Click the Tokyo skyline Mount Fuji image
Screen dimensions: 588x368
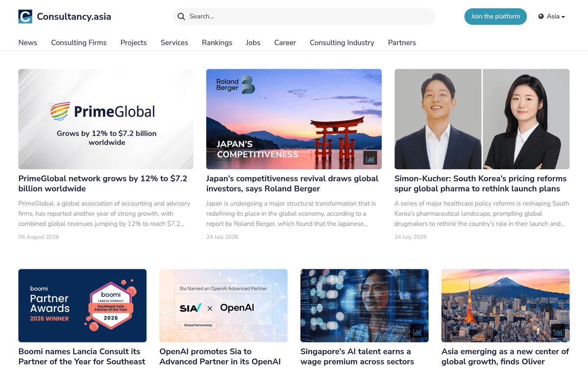(506, 306)
